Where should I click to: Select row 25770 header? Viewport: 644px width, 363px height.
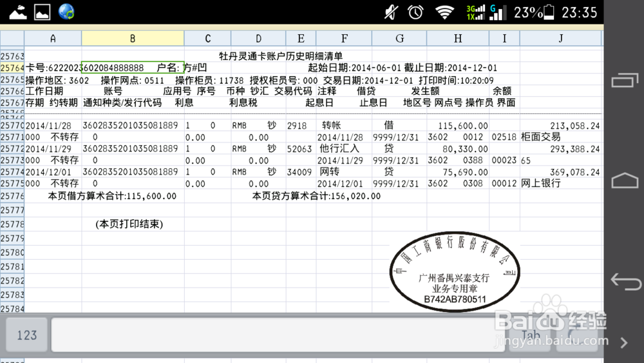[12, 126]
